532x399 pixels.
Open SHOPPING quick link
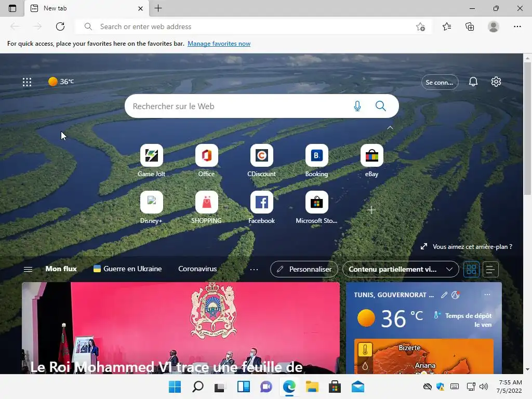point(206,208)
